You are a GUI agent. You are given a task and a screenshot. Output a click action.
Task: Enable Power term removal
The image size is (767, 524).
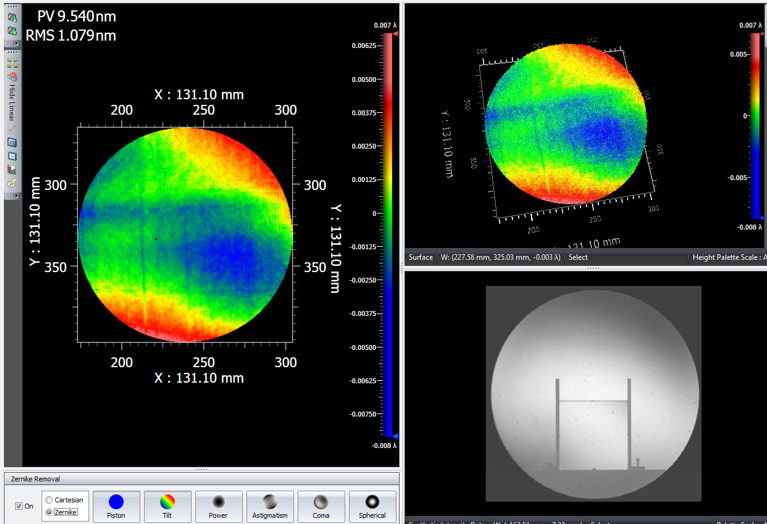[x=218, y=506]
